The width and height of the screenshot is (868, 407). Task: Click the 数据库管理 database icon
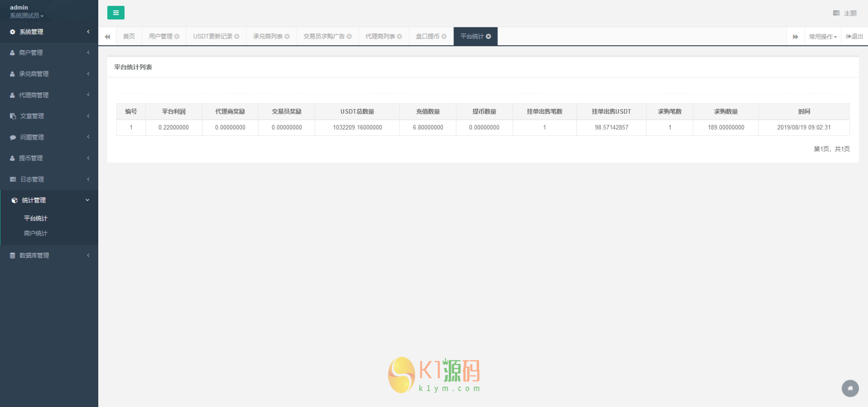click(12, 256)
